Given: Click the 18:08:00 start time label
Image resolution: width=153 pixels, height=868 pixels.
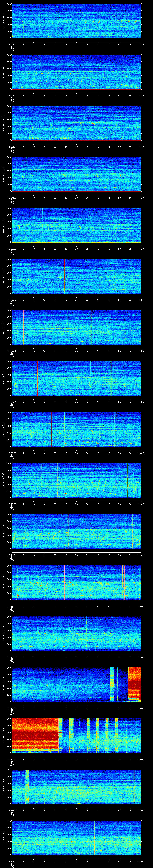Looking at the screenshot, I should (12, 402).
